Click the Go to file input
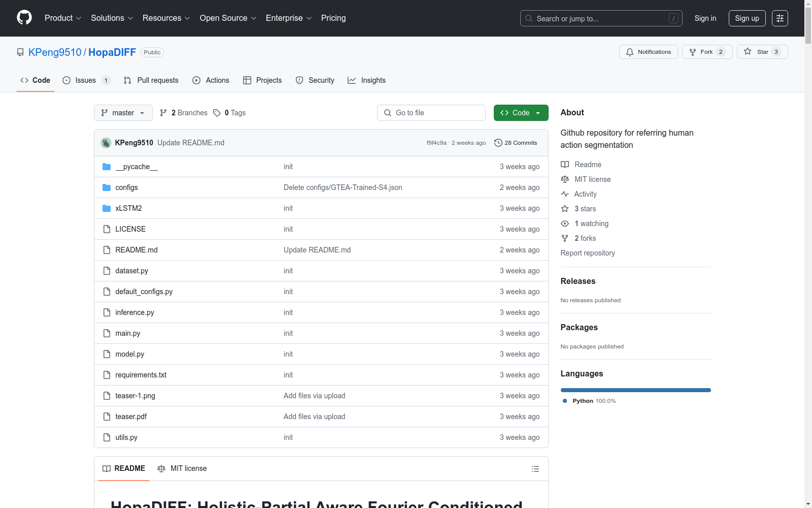Viewport: 812px width, 508px height. pos(431,113)
